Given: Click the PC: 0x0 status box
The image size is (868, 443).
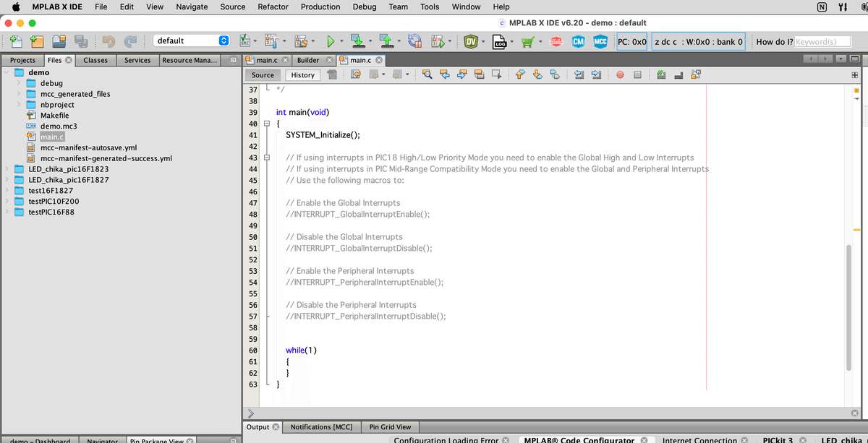Looking at the screenshot, I should coord(632,41).
